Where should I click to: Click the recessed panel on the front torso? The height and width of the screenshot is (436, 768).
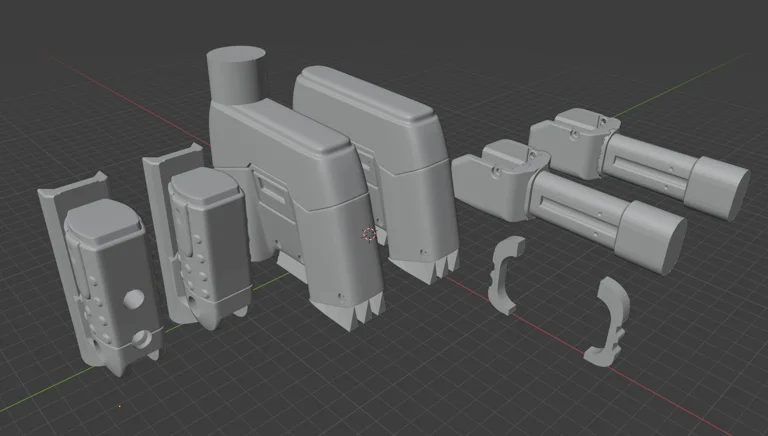[x=272, y=188]
